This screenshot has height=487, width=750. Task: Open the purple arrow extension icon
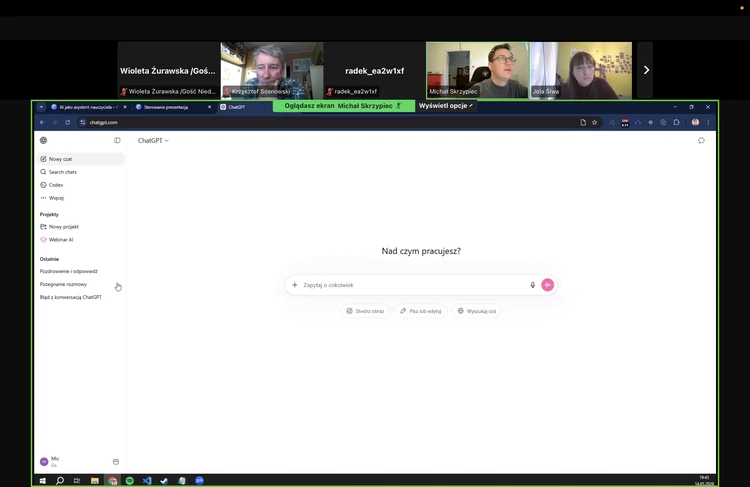click(638, 122)
